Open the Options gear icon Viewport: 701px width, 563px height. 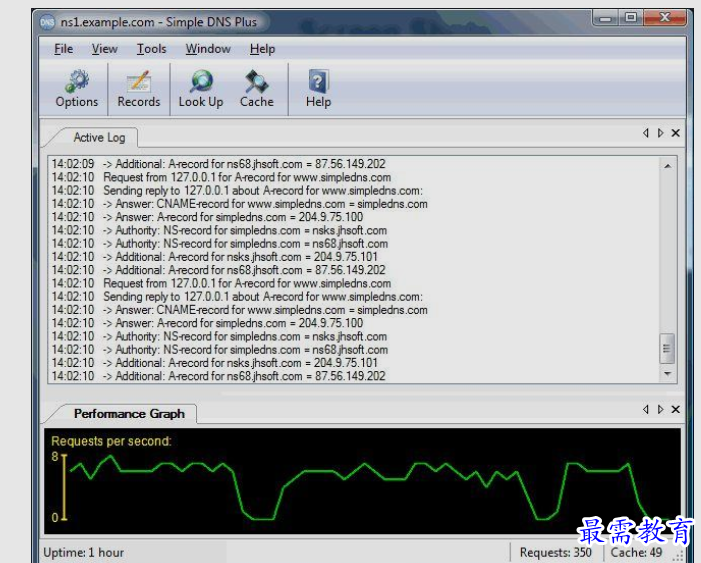[77, 81]
